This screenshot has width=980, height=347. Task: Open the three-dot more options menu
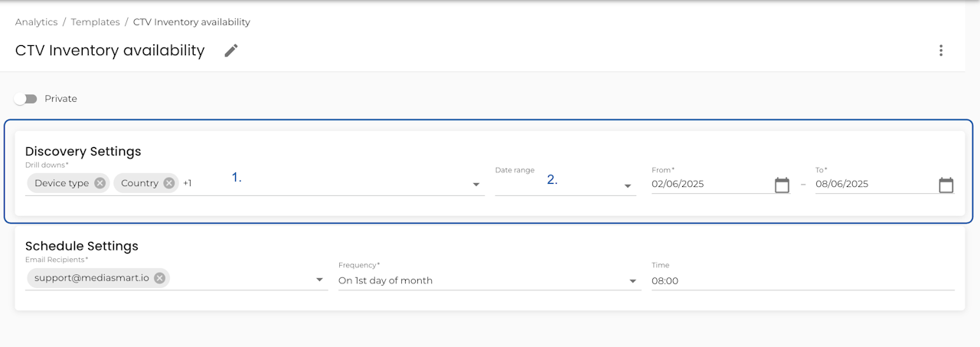point(941,51)
